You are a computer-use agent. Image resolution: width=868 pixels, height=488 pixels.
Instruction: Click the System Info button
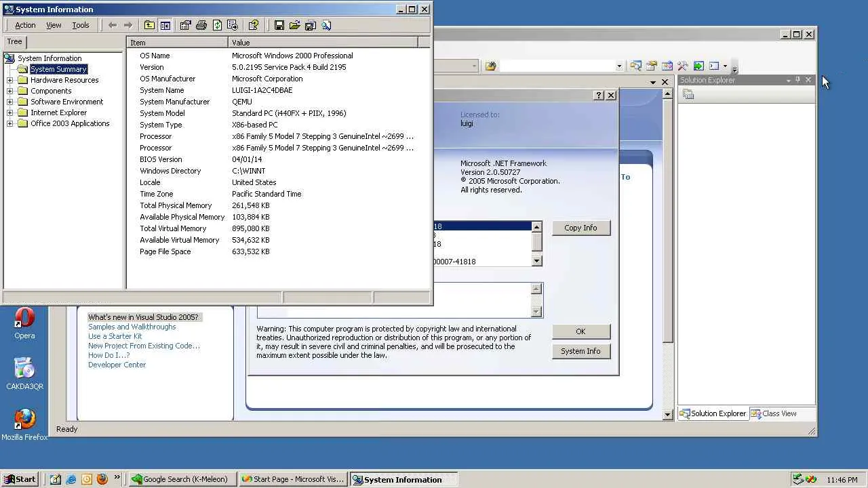coord(580,351)
